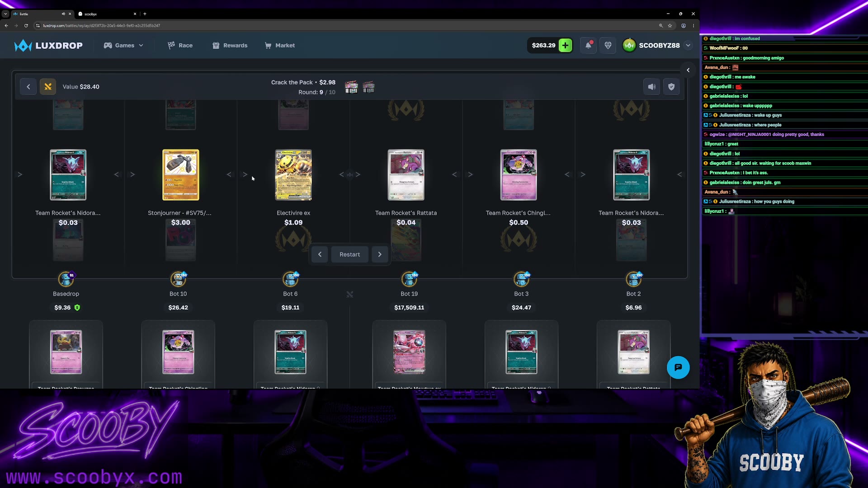The height and width of the screenshot is (488, 868).
Task: Click the back arrow in battle header
Action: [x=28, y=87]
